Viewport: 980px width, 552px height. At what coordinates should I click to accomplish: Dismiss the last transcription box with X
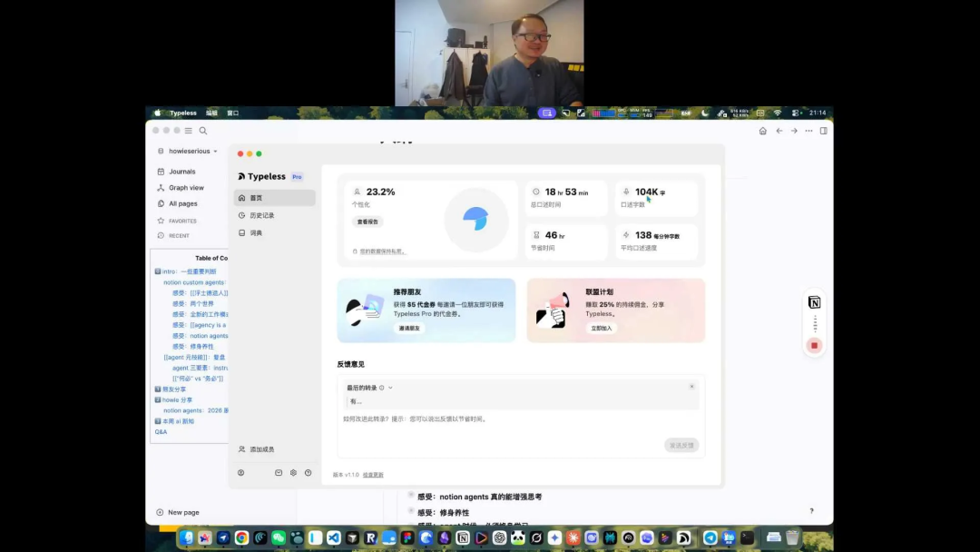click(x=691, y=387)
